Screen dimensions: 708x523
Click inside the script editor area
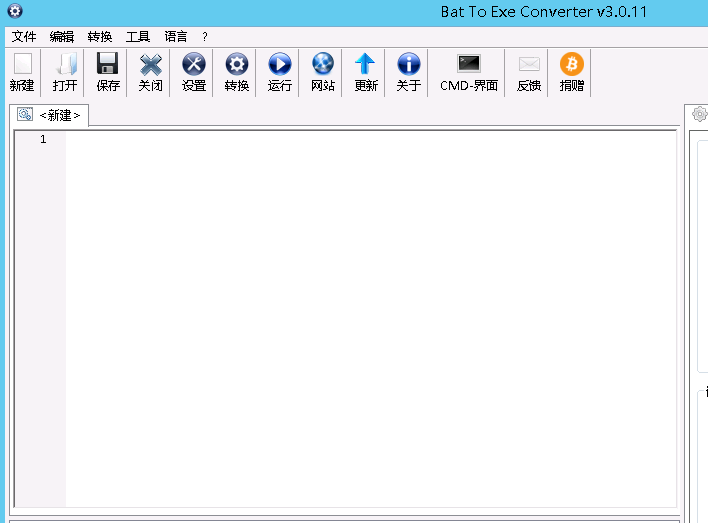pyautogui.click(x=370, y=318)
